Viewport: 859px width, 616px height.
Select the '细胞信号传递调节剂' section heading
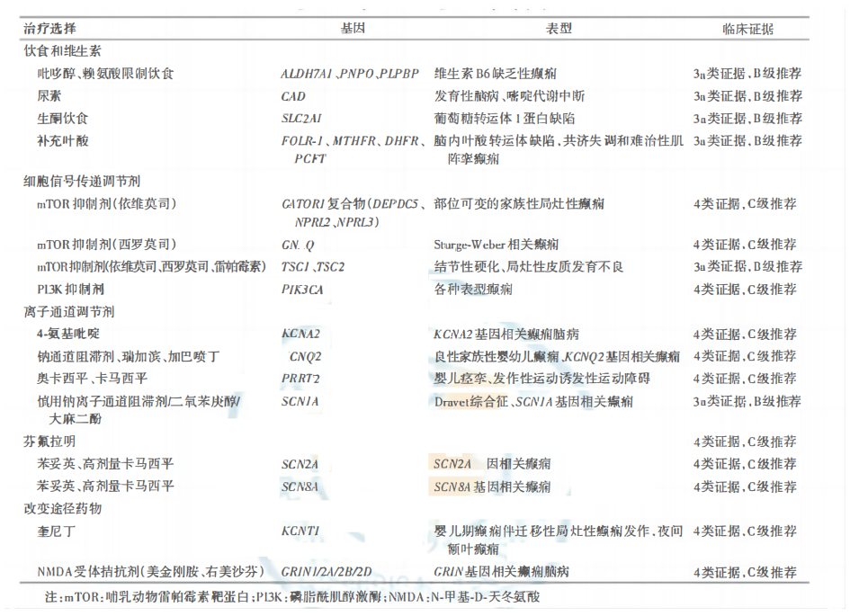coord(82,182)
